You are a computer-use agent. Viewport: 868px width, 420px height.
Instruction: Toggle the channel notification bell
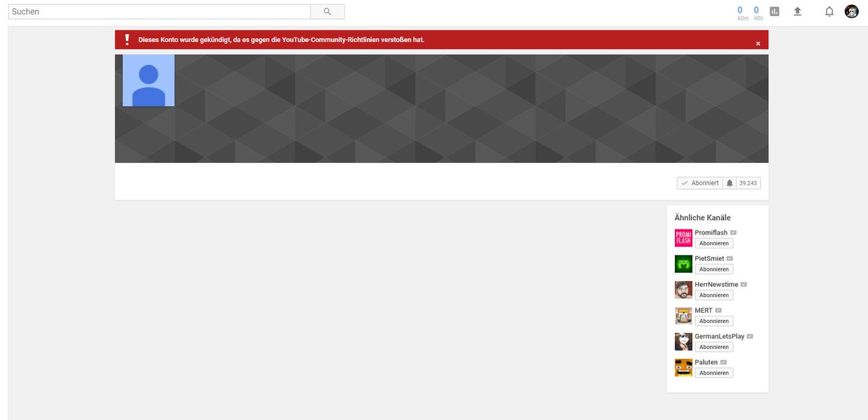point(729,183)
